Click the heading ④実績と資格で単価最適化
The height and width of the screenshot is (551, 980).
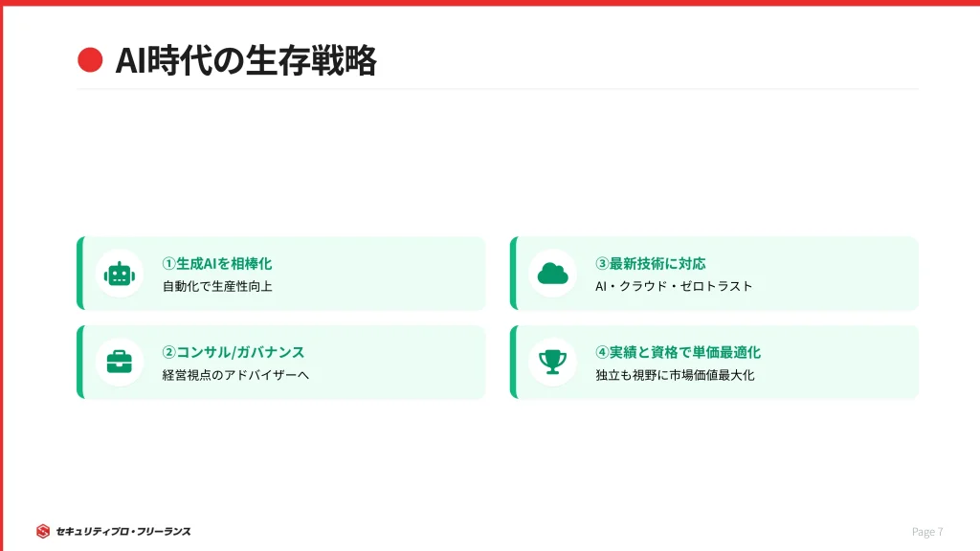[x=678, y=352]
